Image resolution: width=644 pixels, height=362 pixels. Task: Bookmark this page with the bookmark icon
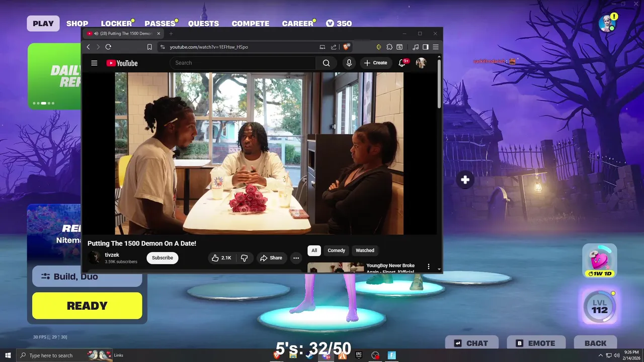pos(149,47)
